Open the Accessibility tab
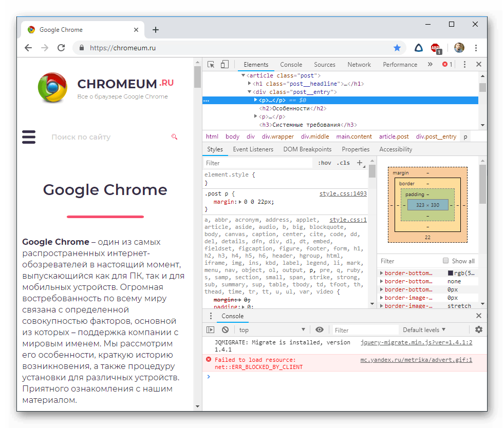Screen dimensions: 504x428 click(396, 149)
